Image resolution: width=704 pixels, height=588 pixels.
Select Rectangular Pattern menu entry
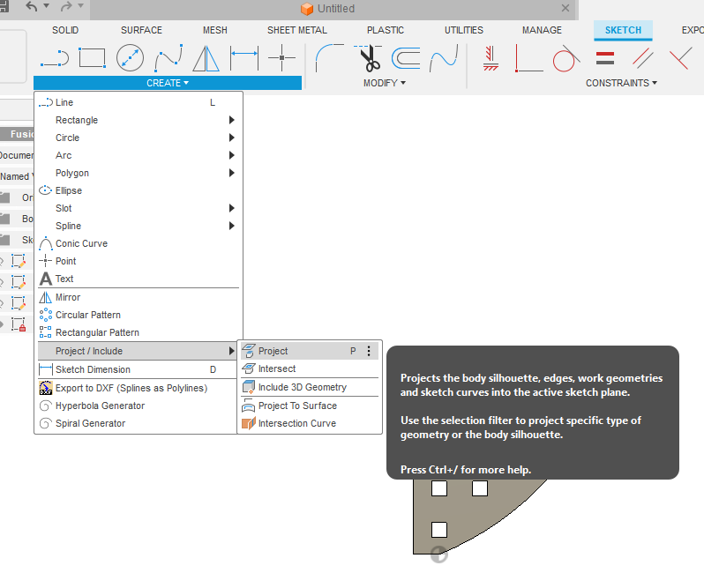click(x=139, y=333)
